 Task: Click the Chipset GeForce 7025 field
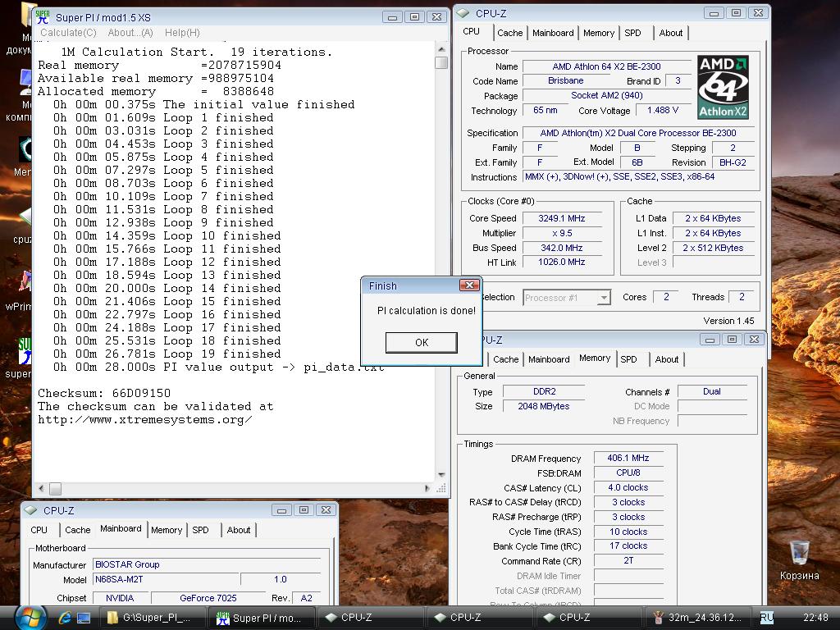pyautogui.click(x=208, y=598)
